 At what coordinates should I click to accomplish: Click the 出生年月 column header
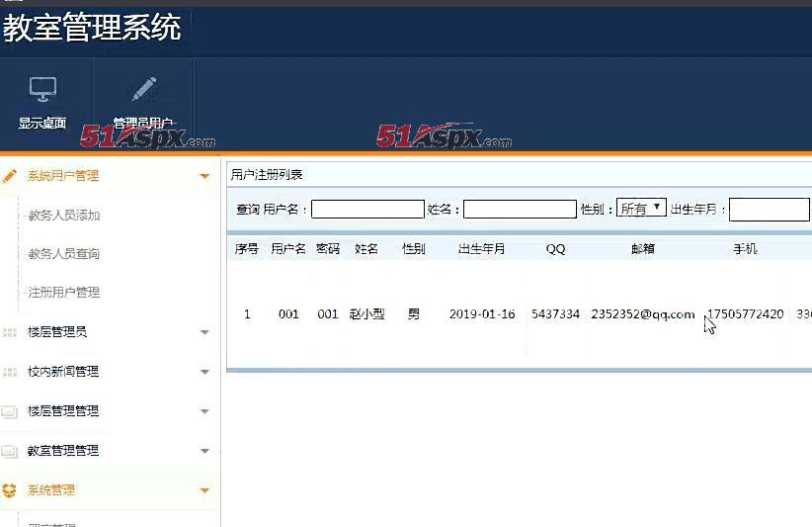pos(482,249)
